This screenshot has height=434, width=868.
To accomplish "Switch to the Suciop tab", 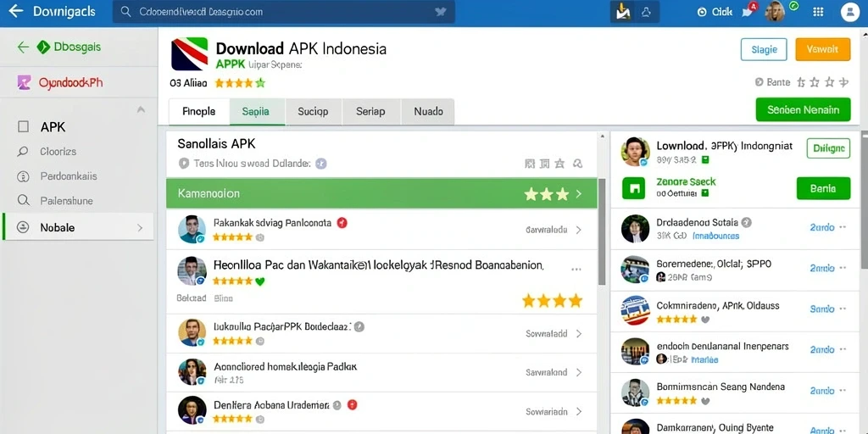I will (313, 111).
